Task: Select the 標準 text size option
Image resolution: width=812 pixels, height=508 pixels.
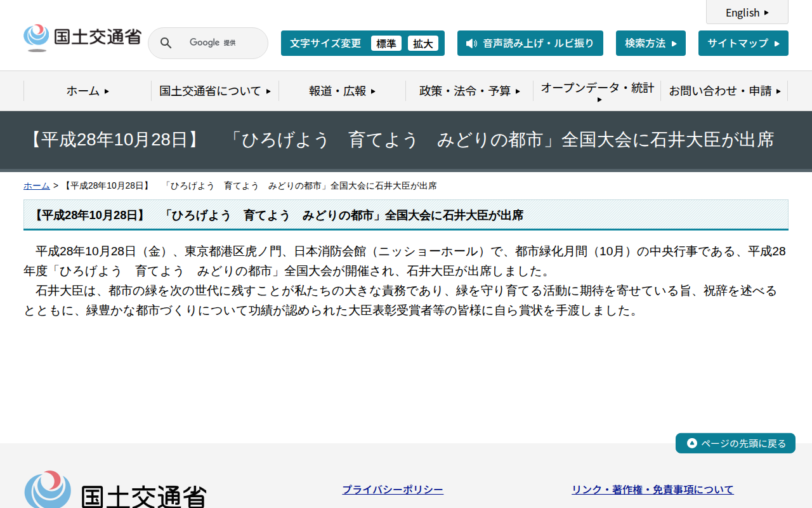Action: click(x=386, y=43)
